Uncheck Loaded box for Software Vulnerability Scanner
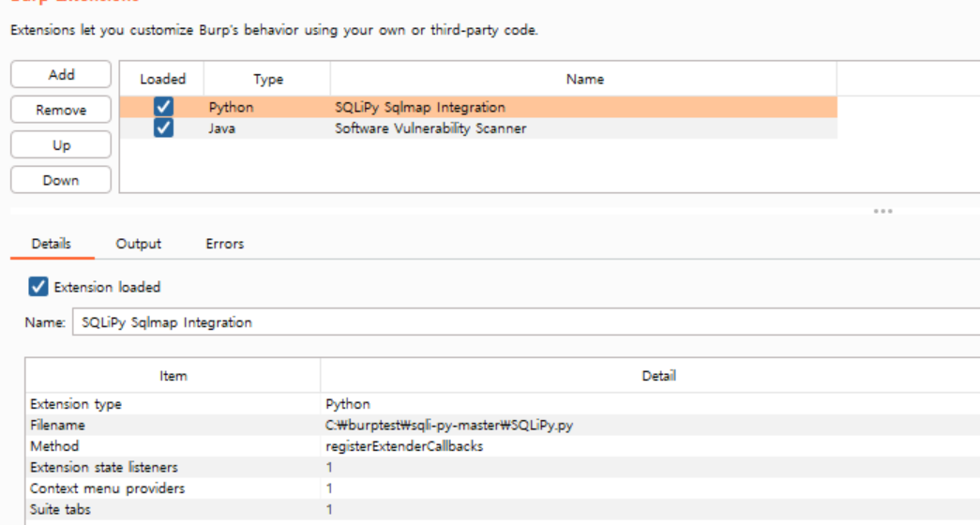 [x=163, y=128]
